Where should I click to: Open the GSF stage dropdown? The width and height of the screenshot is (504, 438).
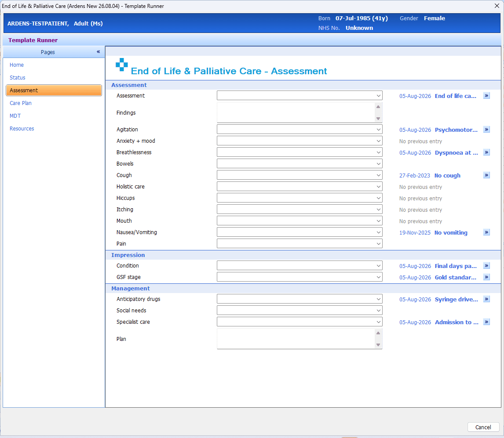[299, 277]
